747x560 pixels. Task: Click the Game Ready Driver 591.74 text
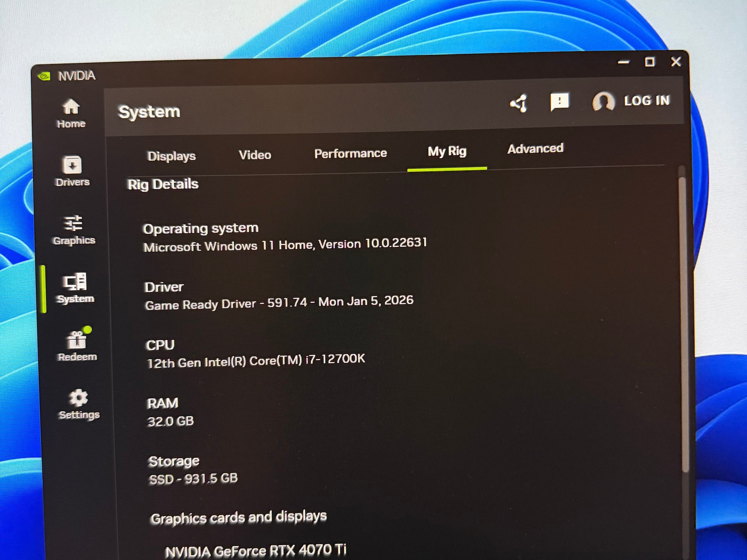279,303
